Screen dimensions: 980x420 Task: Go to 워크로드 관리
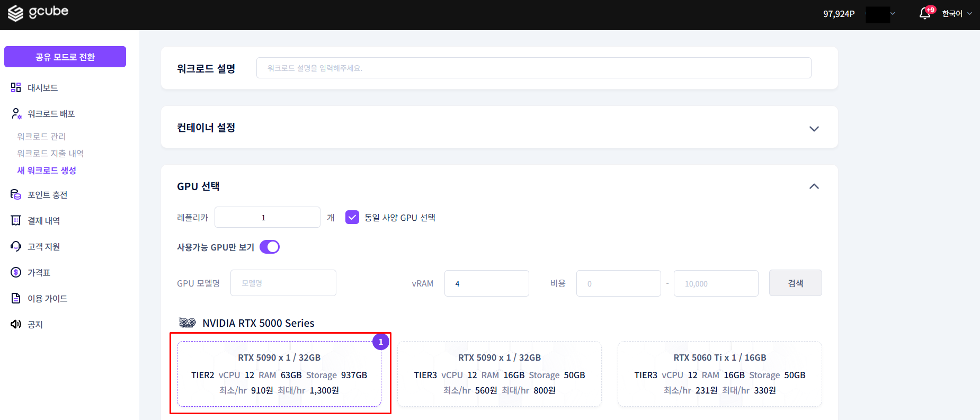click(x=41, y=136)
